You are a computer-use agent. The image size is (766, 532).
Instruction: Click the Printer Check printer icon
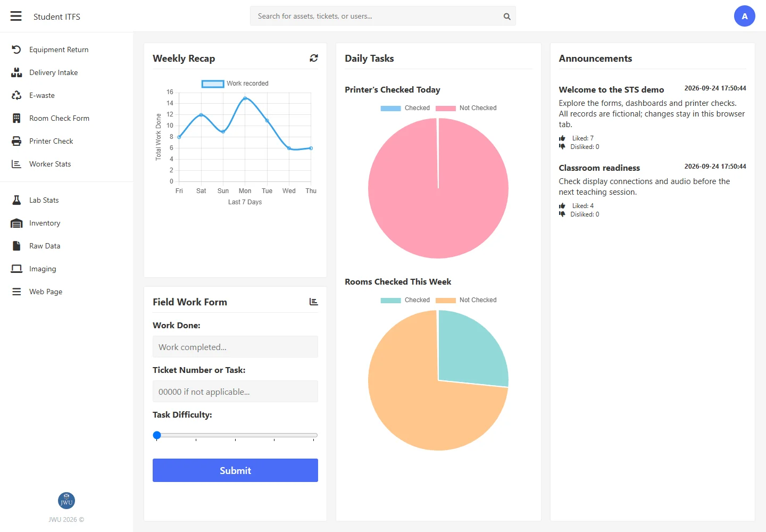16,141
